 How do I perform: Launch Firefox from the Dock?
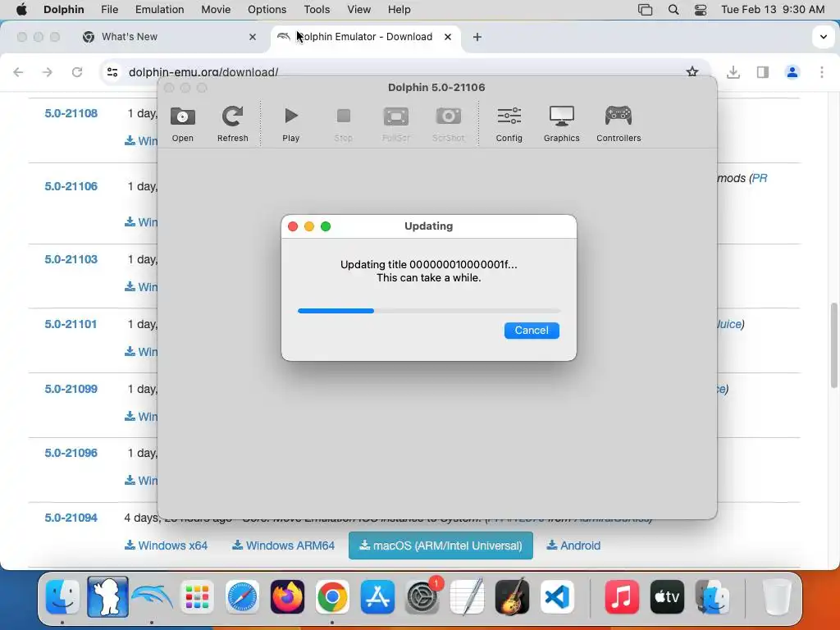287,597
